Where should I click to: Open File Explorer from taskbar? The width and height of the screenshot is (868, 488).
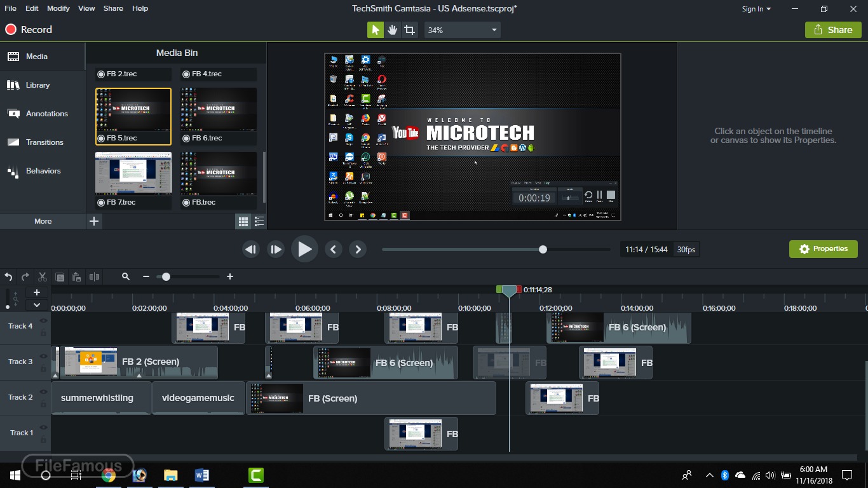(171, 475)
